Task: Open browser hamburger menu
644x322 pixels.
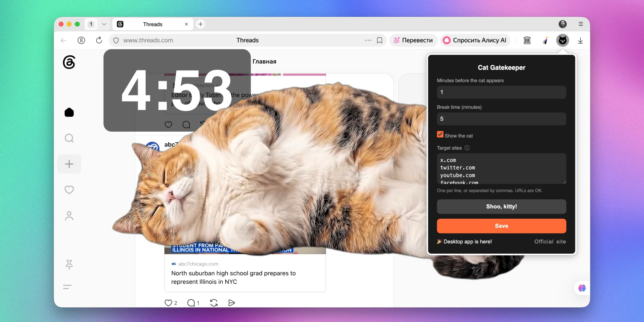Action: (581, 24)
